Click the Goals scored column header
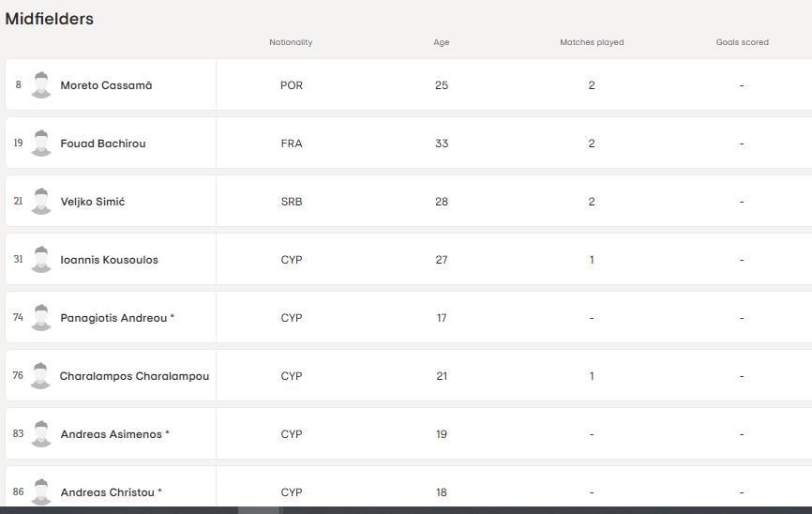This screenshot has height=514, width=812. click(x=742, y=42)
